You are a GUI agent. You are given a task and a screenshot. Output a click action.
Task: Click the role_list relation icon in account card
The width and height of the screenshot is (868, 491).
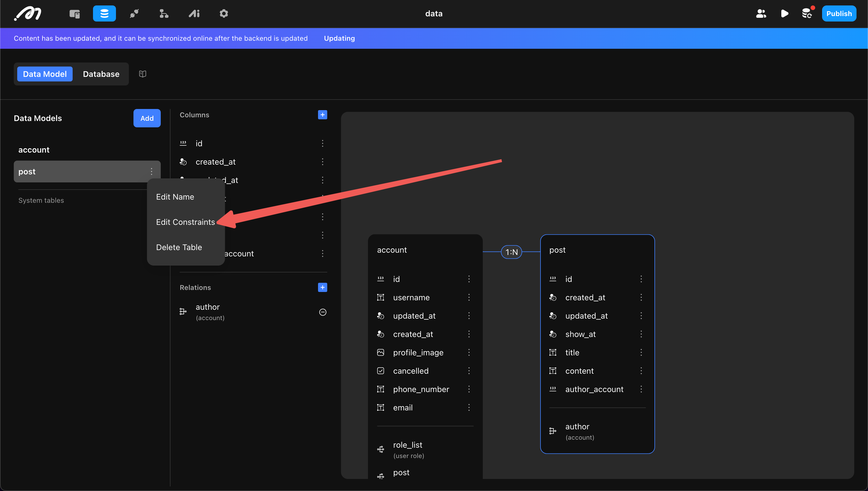[380, 449]
